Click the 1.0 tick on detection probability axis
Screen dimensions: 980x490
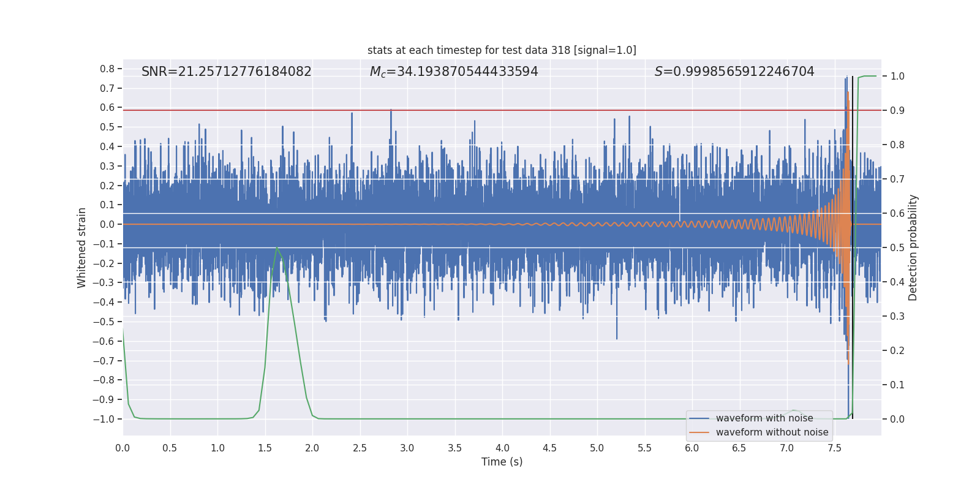[897, 77]
